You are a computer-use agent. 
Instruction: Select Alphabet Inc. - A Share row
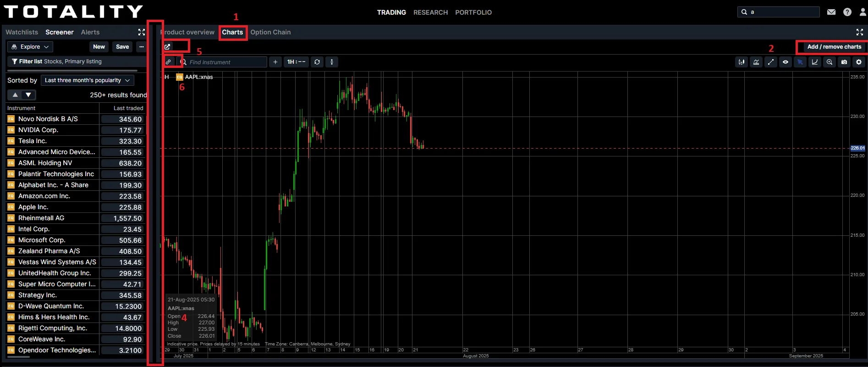(76, 185)
